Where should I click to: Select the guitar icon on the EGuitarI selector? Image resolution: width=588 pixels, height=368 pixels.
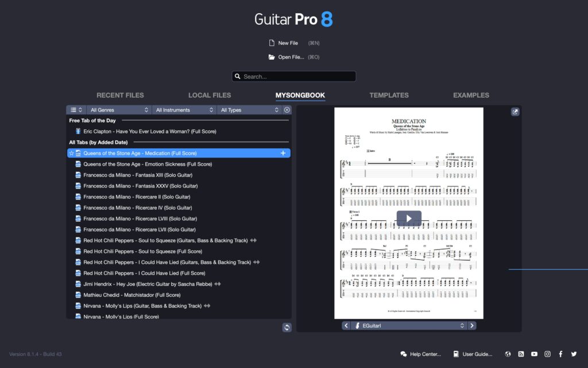(x=358, y=325)
